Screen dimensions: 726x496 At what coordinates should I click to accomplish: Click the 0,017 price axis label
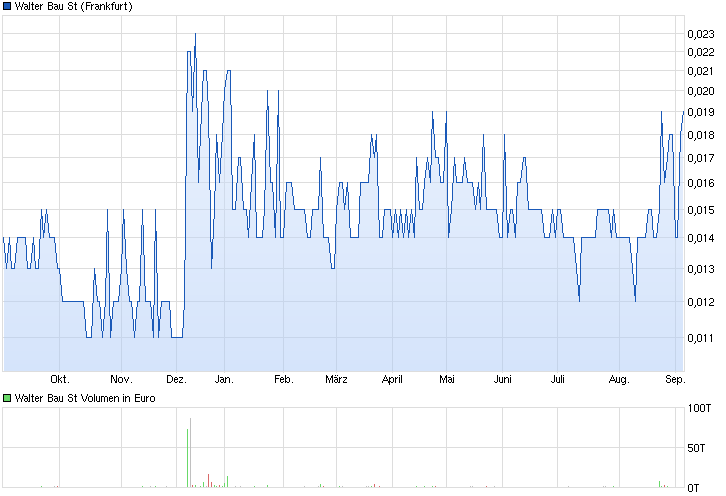pos(701,158)
